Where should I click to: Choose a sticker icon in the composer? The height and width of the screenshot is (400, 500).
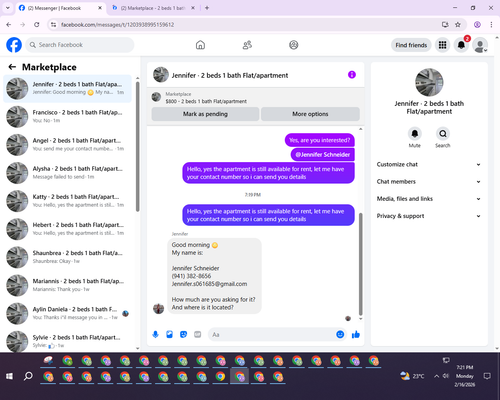tap(183, 334)
